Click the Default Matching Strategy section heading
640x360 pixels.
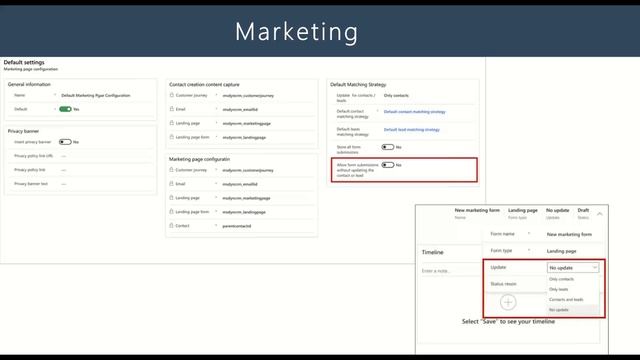click(x=358, y=84)
